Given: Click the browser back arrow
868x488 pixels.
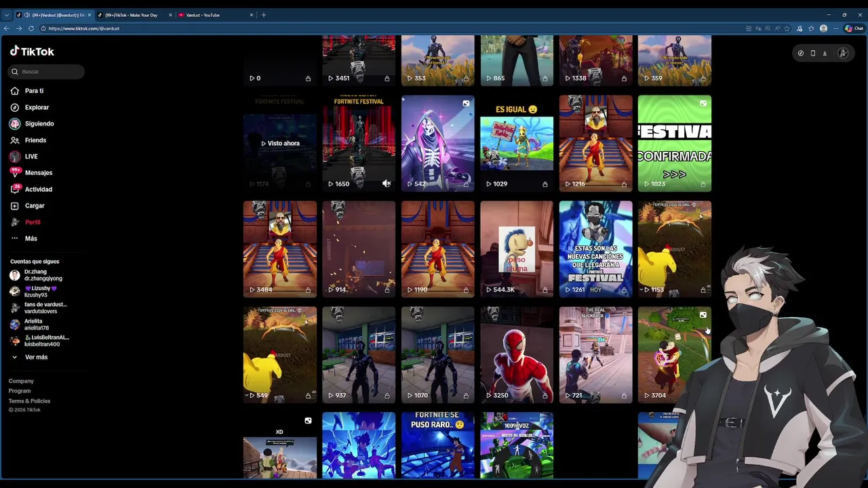Looking at the screenshot, I should [x=7, y=28].
